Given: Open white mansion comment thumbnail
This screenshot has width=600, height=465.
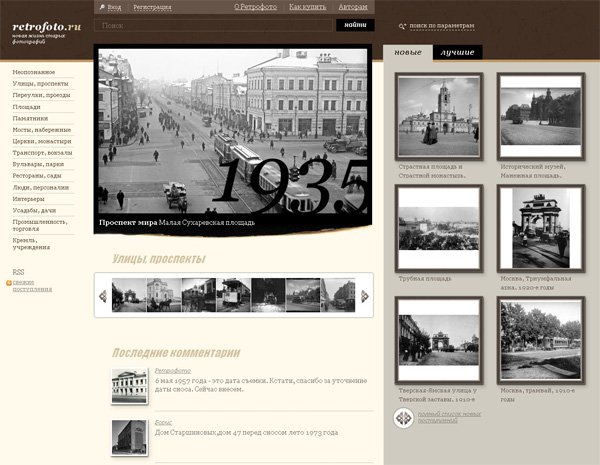Looking at the screenshot, I should (x=129, y=386).
